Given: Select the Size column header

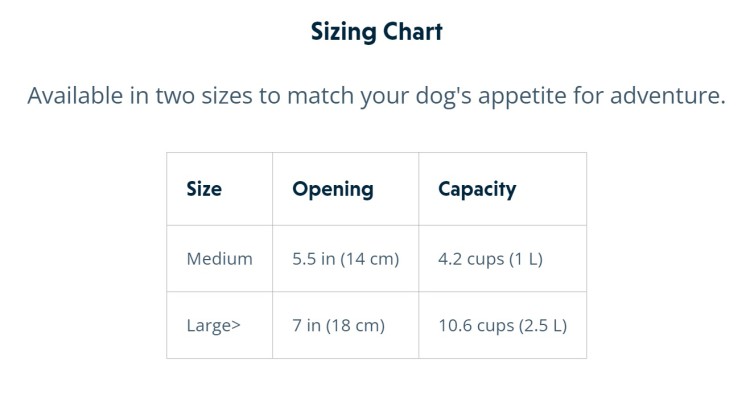Looking at the screenshot, I should pos(220,189).
